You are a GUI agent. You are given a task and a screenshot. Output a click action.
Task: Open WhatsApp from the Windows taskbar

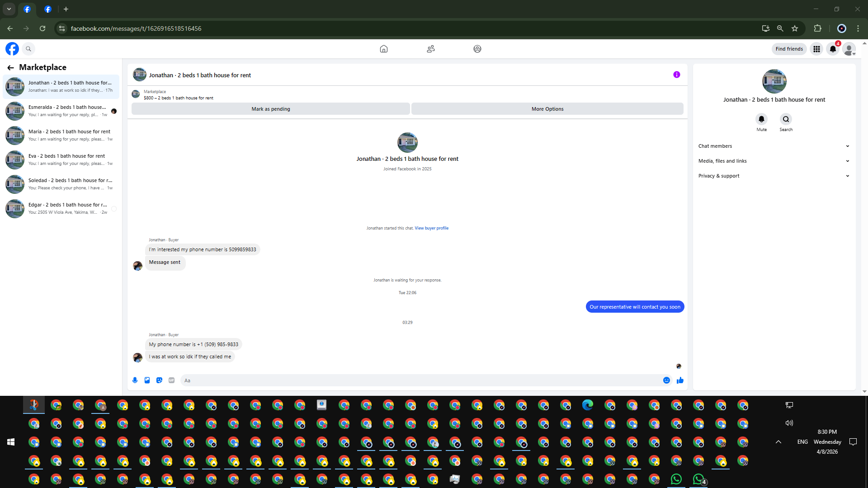[676, 479]
